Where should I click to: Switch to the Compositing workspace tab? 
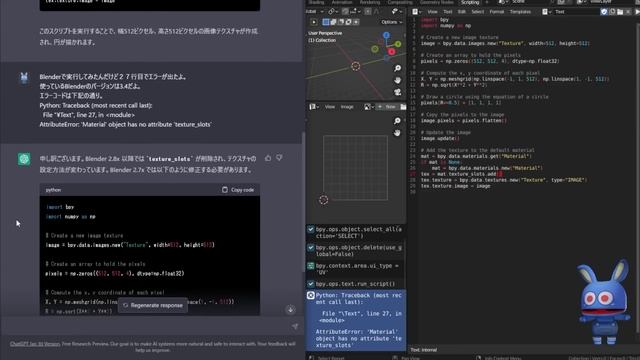tap(400, 2)
